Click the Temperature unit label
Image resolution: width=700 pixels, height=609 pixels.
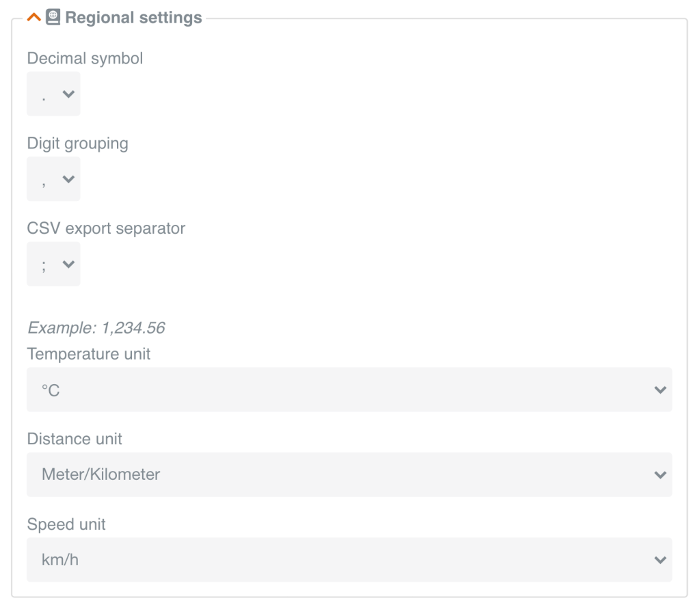pyautogui.click(x=89, y=354)
